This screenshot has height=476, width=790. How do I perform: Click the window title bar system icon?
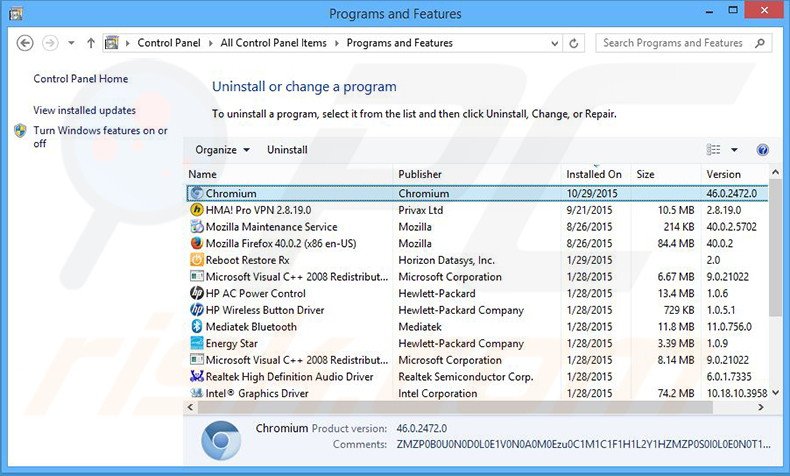16,14
